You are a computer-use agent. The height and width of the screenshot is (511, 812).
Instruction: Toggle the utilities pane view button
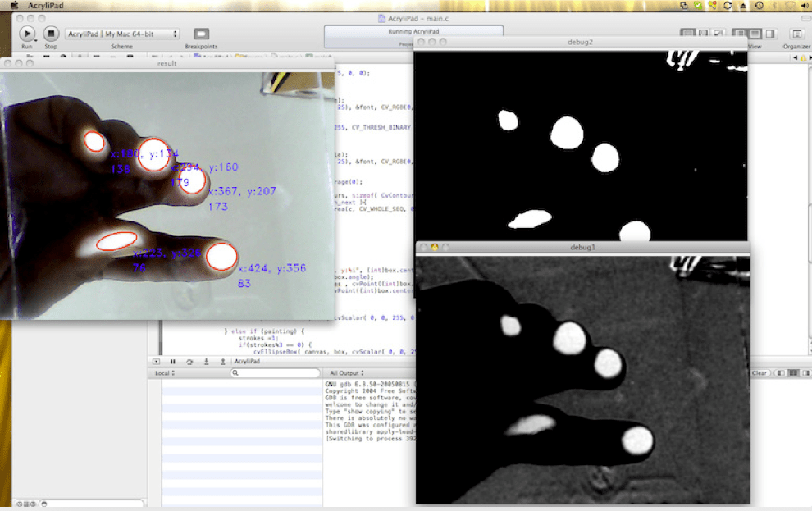771,34
